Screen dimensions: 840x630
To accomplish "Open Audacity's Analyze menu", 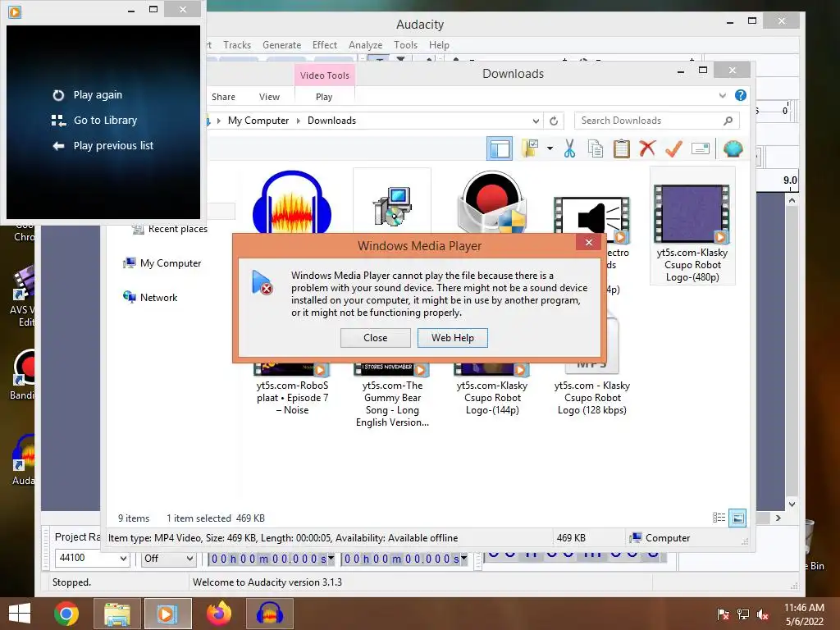I will pos(365,45).
